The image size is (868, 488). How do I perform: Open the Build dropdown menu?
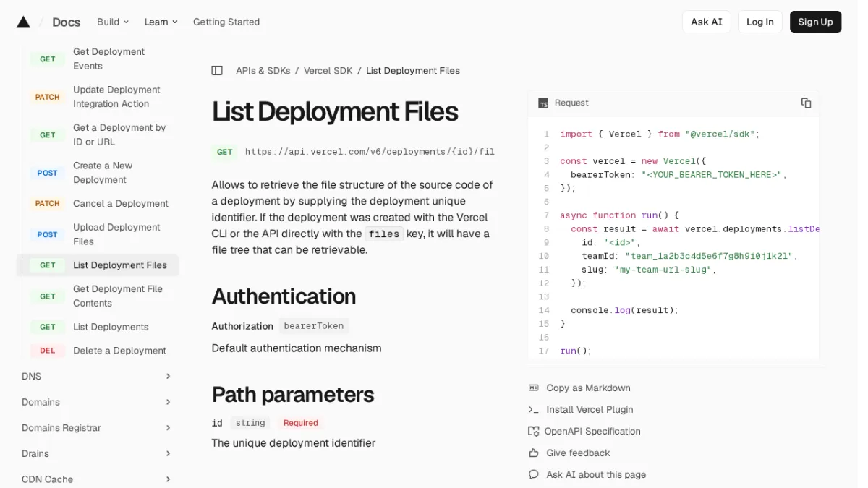(x=113, y=22)
